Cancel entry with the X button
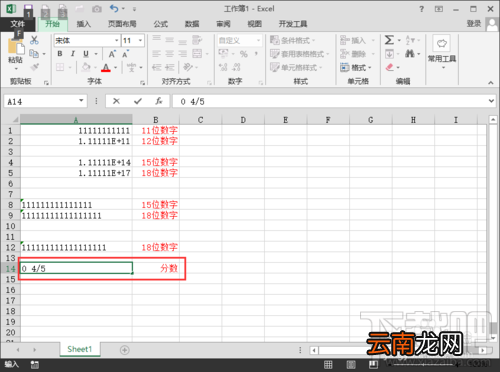The width and height of the screenshot is (500, 372). pos(116,101)
